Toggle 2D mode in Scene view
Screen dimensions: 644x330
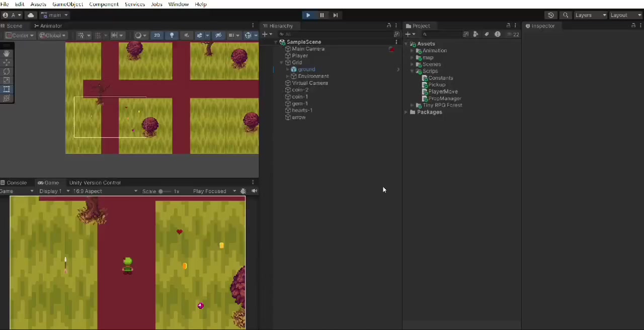pyautogui.click(x=157, y=35)
